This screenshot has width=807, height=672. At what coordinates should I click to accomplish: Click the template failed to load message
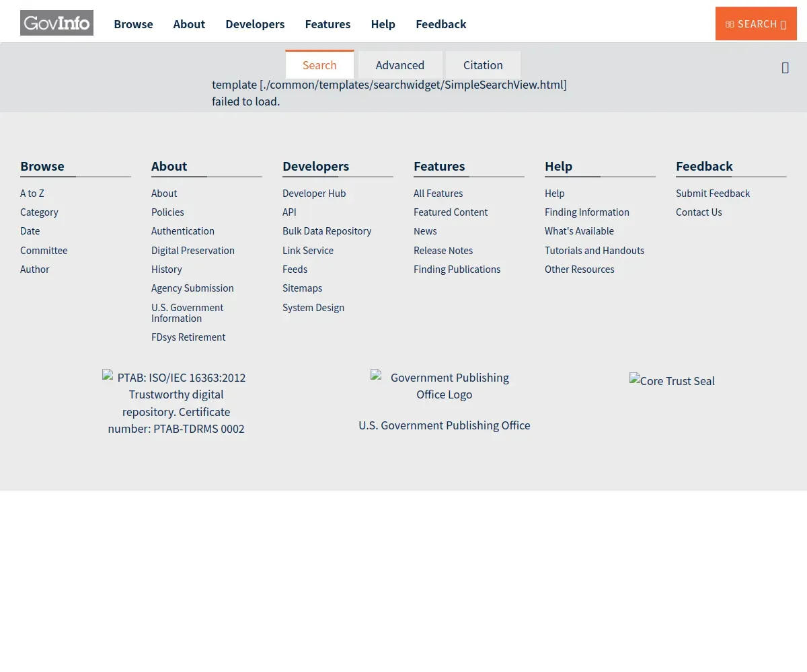pos(389,93)
